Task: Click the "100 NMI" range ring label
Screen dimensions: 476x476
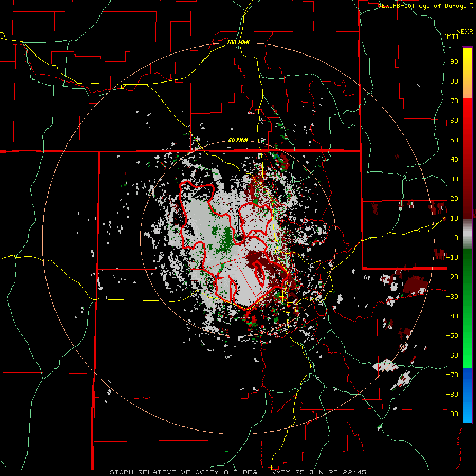Action: point(238,42)
